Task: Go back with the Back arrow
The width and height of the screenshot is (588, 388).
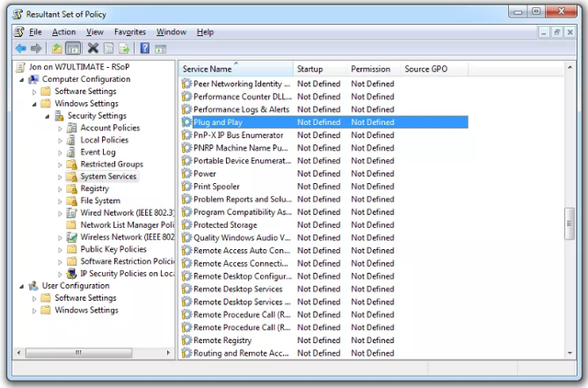Action: click(20, 49)
